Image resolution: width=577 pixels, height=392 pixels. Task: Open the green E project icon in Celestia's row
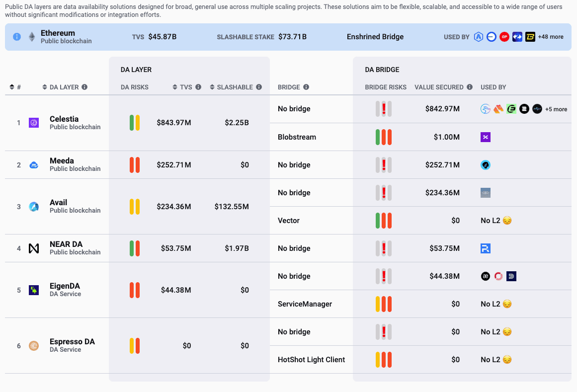pyautogui.click(x=511, y=109)
